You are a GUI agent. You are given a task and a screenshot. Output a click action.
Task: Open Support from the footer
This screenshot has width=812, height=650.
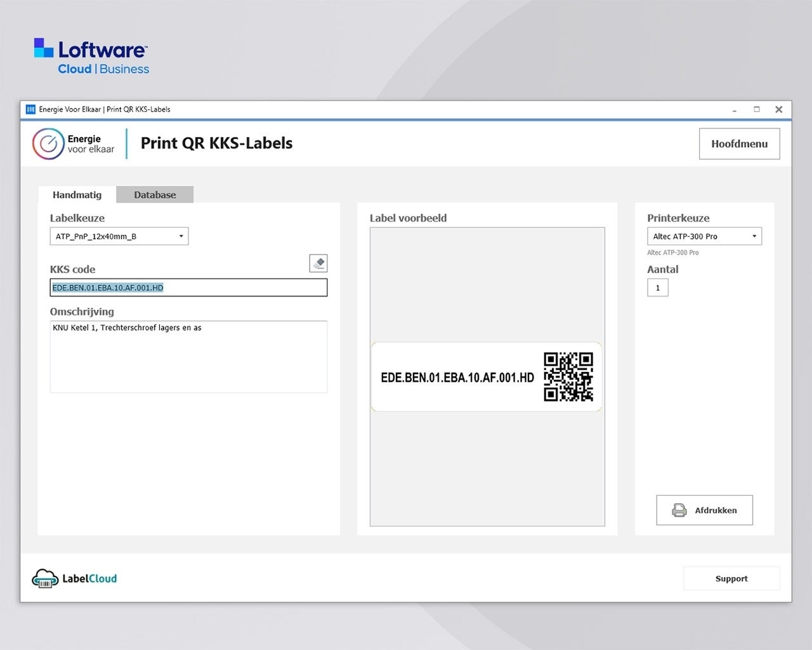point(731,578)
